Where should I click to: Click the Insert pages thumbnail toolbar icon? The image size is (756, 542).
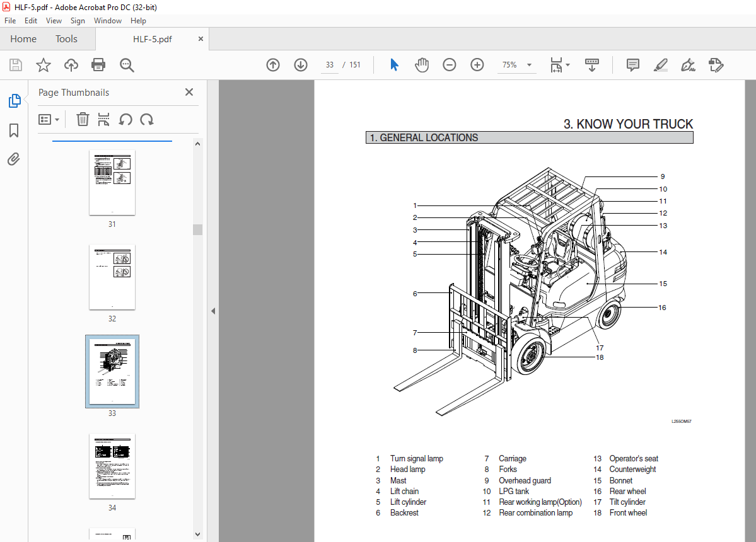(x=103, y=119)
